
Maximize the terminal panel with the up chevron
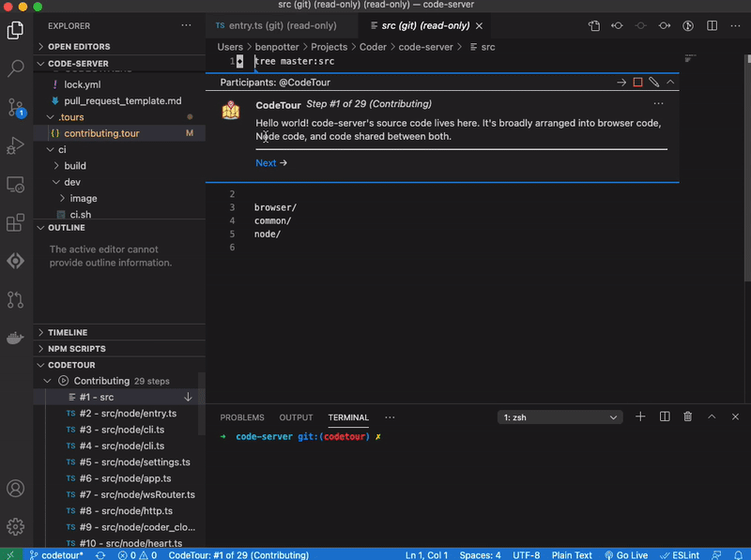[x=713, y=416]
